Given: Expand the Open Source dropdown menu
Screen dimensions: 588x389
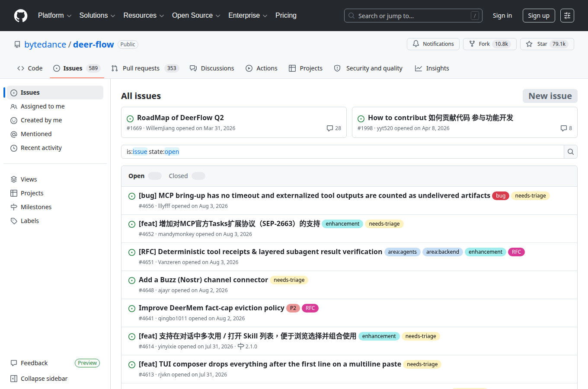Looking at the screenshot, I should click(196, 16).
